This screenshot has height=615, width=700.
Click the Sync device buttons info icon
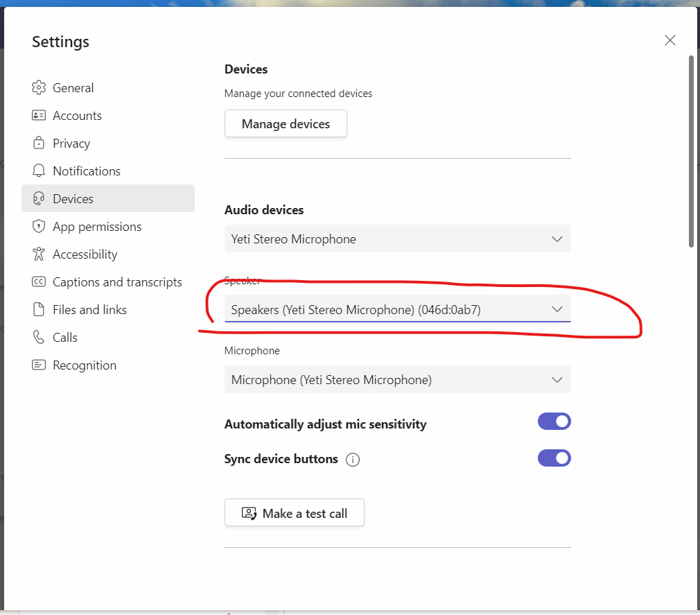(353, 460)
